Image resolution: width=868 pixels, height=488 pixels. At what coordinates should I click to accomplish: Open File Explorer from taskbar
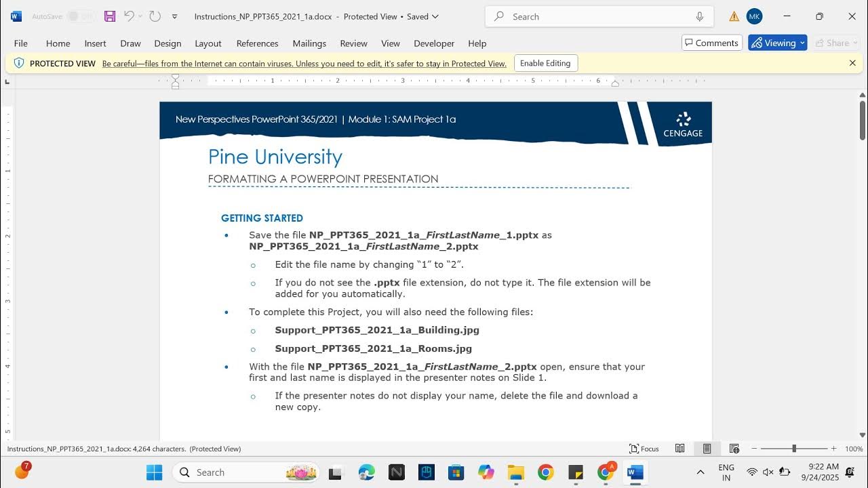pos(516,472)
